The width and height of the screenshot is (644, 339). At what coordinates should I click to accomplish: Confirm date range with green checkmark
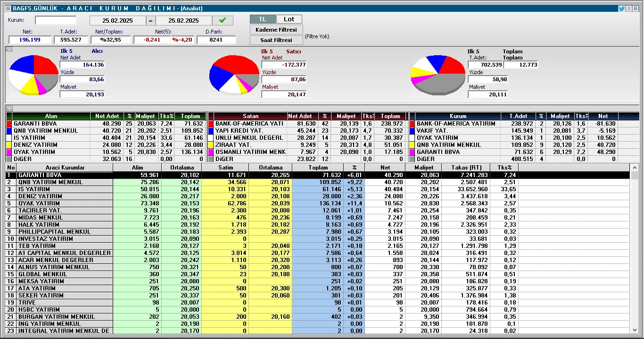(223, 20)
